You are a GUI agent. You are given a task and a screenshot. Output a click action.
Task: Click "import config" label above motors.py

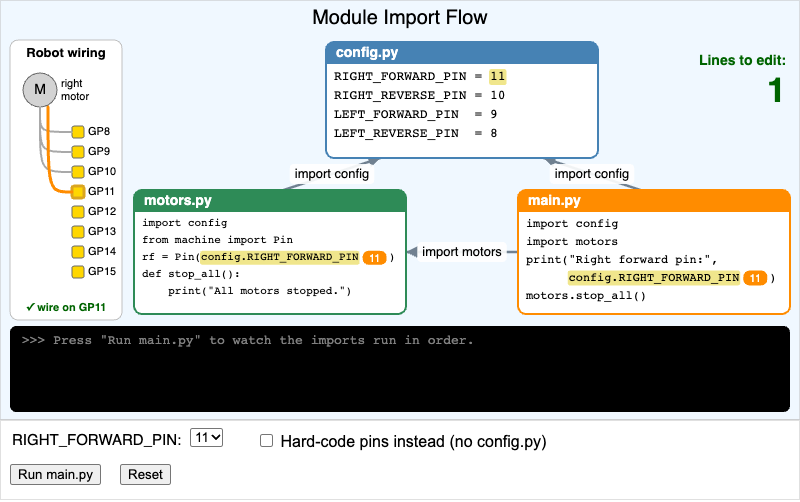point(332,174)
